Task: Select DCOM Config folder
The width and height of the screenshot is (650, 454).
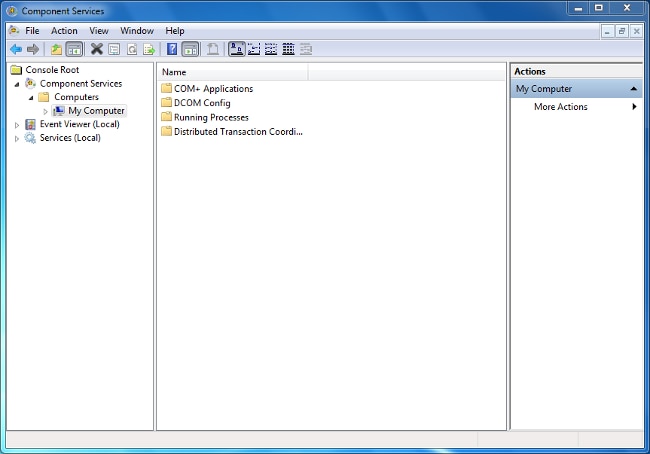Action: point(202,103)
